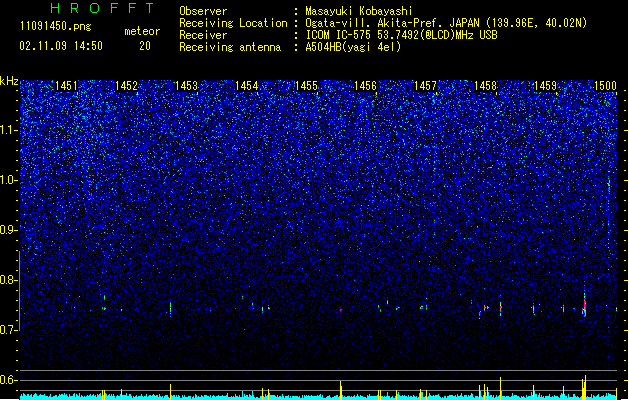Click the Receiver label
Viewport: 629px width, 400px height.
(x=203, y=35)
